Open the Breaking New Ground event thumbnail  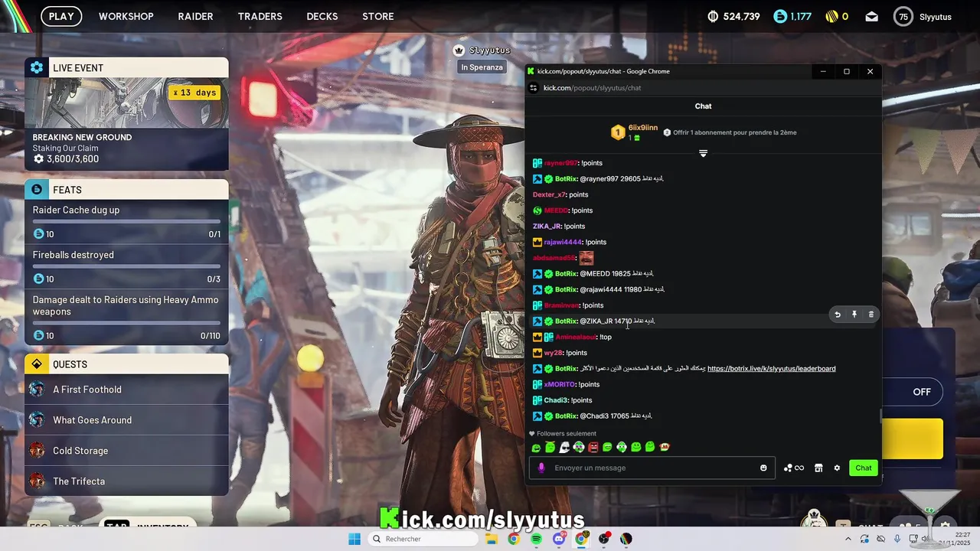point(126,103)
